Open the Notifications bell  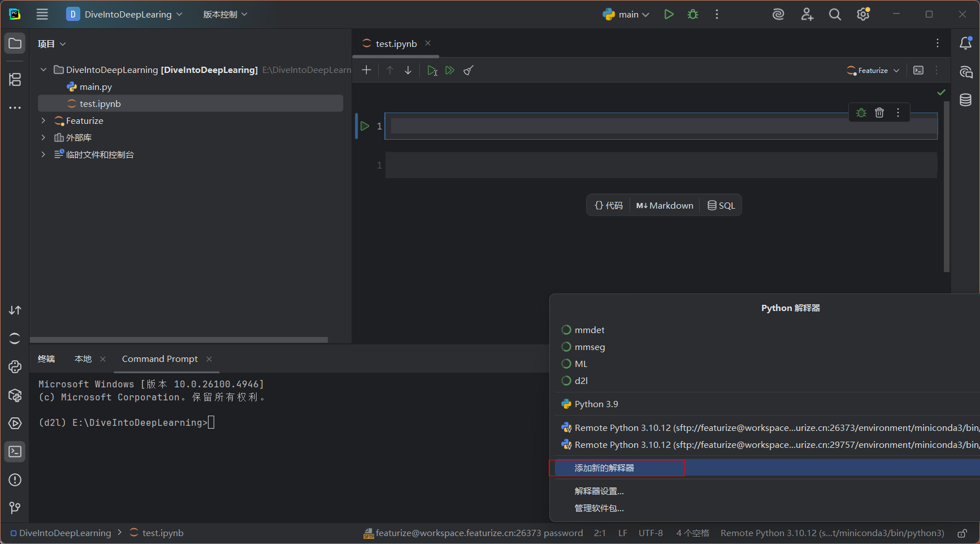(966, 43)
